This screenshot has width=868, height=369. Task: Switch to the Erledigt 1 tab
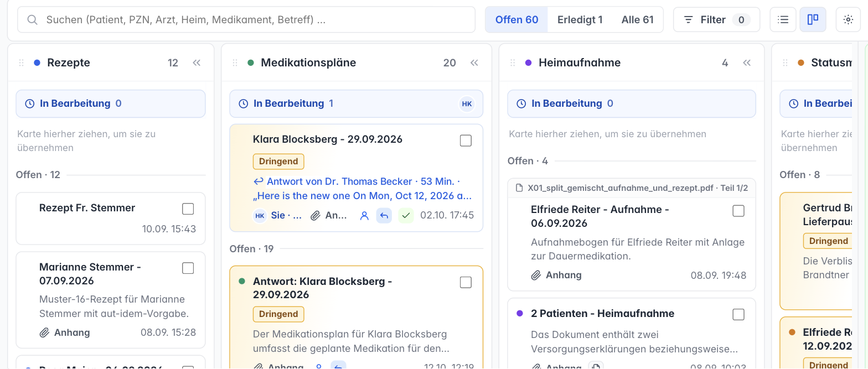pyautogui.click(x=580, y=20)
